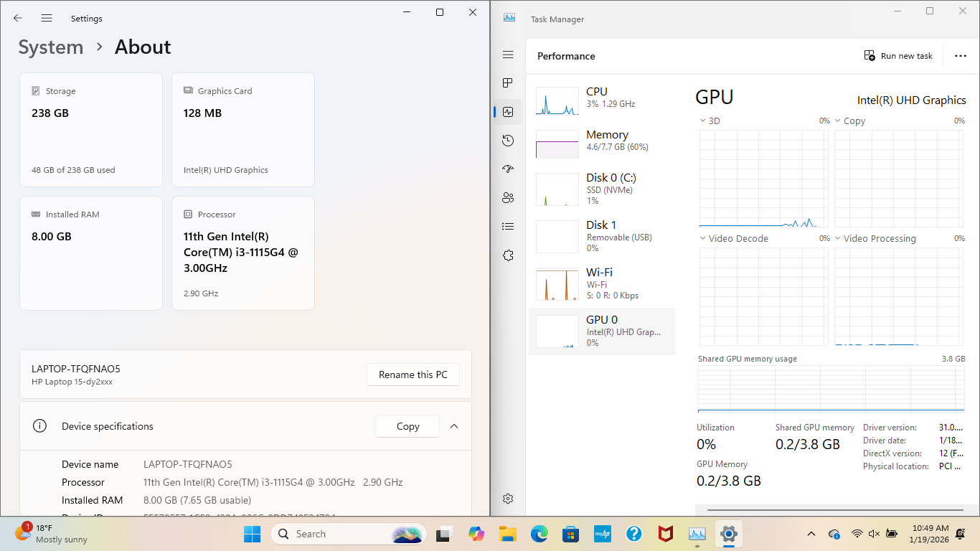The width and height of the screenshot is (980, 551).
Task: Open App history in Task Manager sidebar
Action: [508, 141]
